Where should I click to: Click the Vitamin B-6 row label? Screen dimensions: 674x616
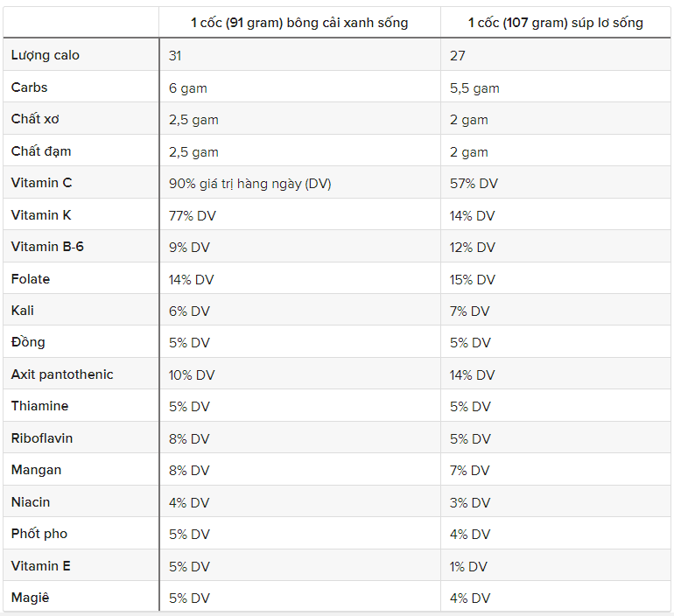(x=47, y=247)
